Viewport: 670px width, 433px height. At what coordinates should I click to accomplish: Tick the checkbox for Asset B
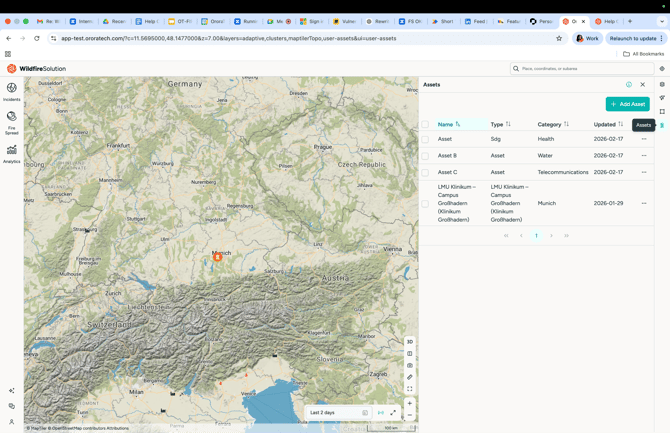click(425, 156)
